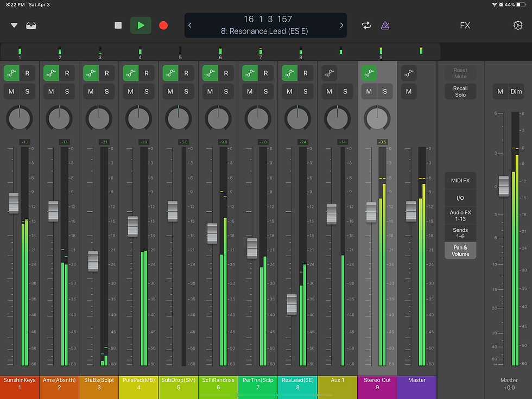Click the SunshinKeys pan knob
The width and height of the screenshot is (532, 399).
[20, 118]
